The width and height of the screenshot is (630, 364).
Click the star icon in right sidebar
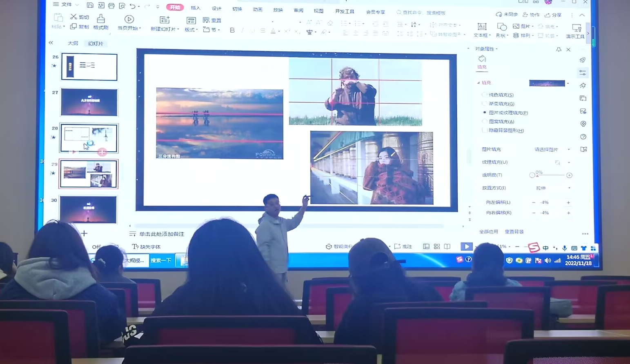583,86
